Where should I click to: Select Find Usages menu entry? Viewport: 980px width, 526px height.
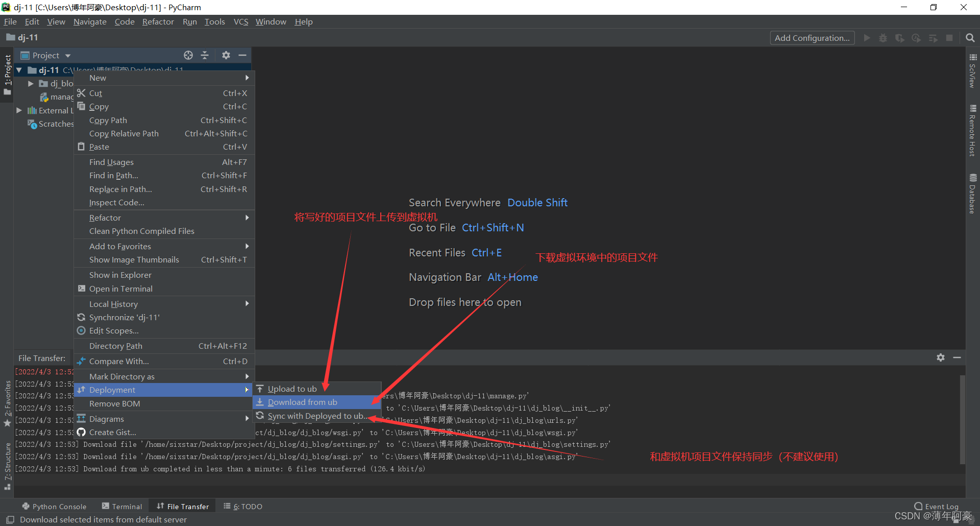[x=164, y=162]
